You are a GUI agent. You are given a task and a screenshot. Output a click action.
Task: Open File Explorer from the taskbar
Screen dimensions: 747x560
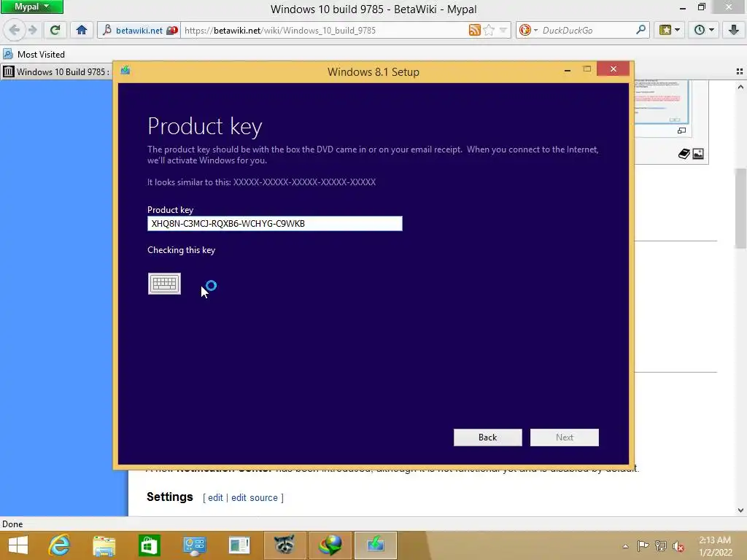click(x=104, y=545)
